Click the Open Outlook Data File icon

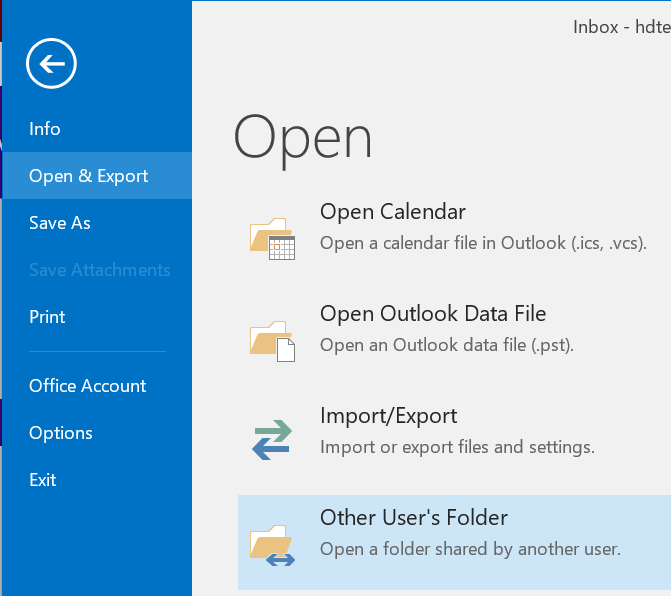(x=273, y=341)
